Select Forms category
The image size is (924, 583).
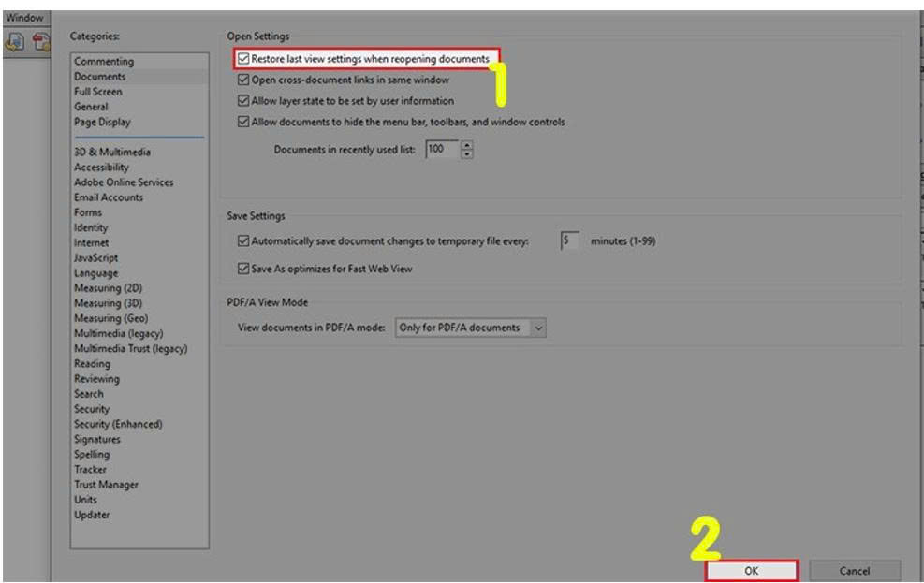click(88, 212)
